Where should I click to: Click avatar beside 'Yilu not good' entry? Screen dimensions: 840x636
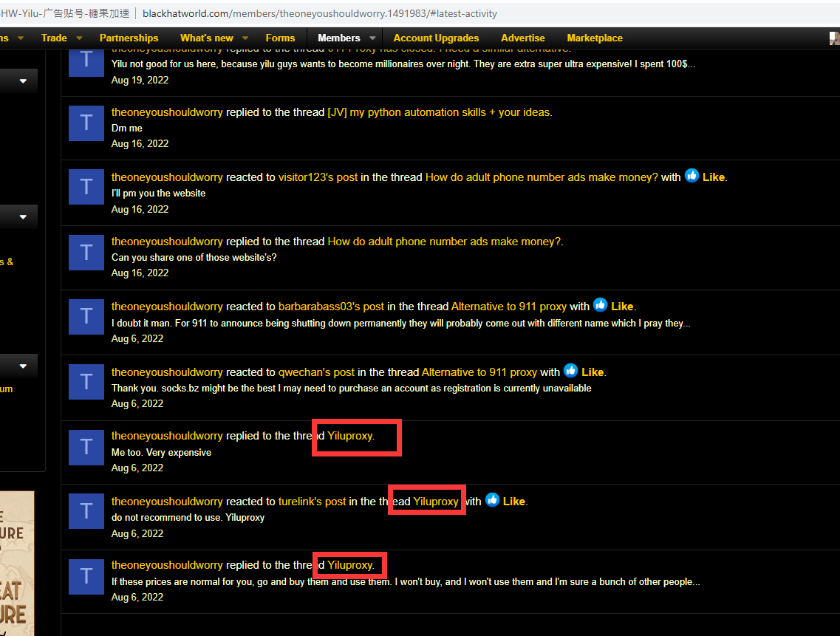[86, 64]
